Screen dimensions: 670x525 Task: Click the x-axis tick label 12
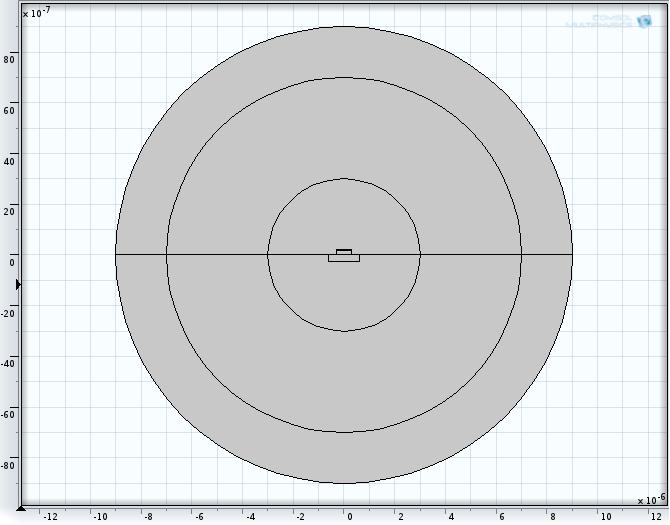656,517
